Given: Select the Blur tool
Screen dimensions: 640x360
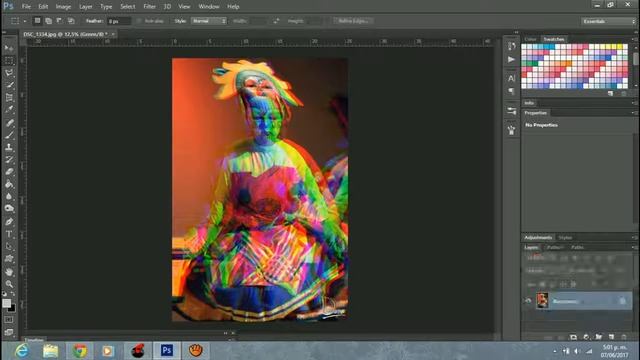Looking at the screenshot, I should click(9, 196).
